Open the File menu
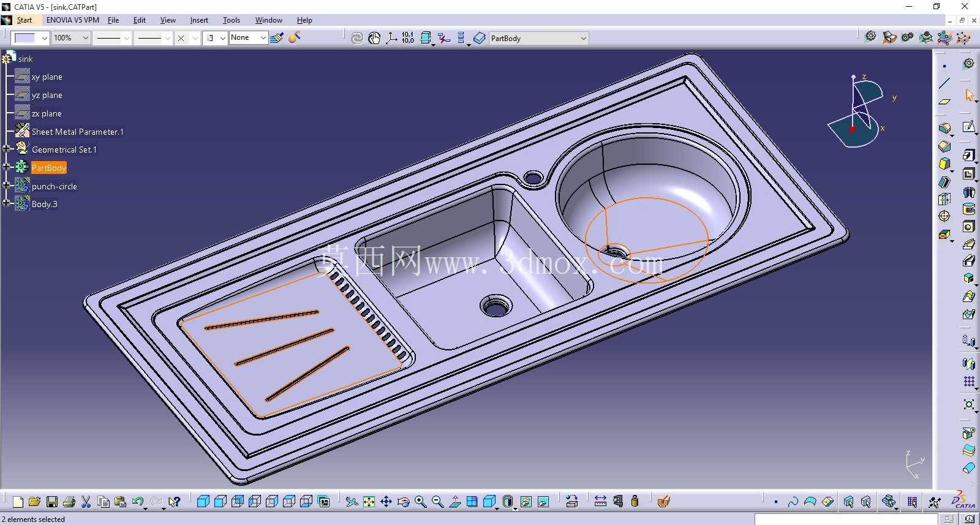 point(113,20)
